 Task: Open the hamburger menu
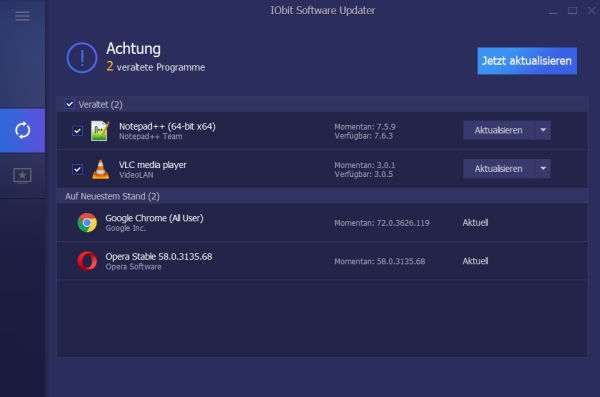pos(22,16)
